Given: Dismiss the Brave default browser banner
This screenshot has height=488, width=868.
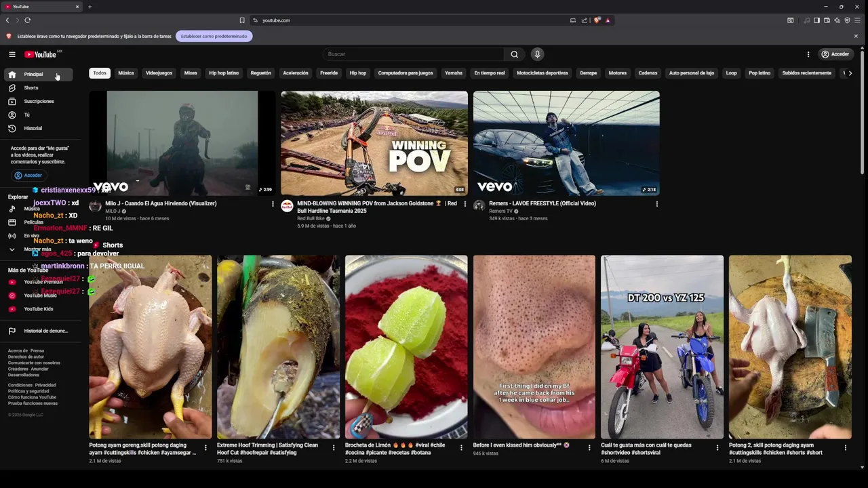Looking at the screenshot, I should coord(856,36).
